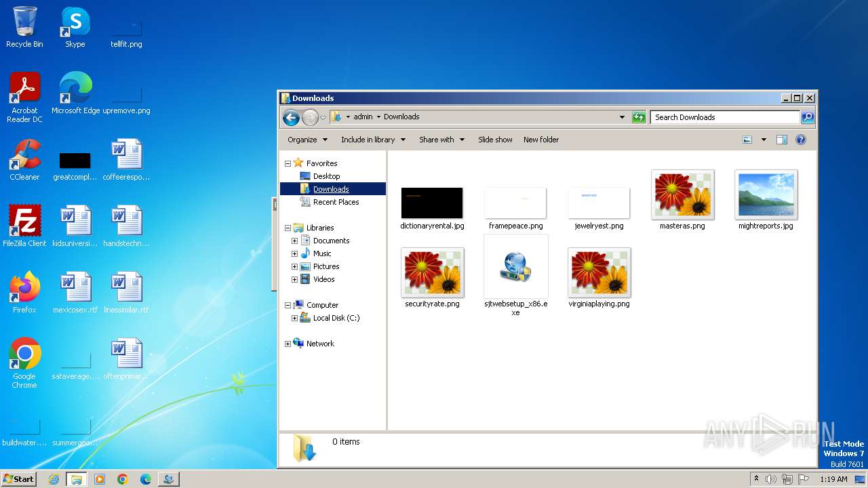The width and height of the screenshot is (868, 488).
Task: Select coffeerespo... Word document on desktop
Action: 126,160
